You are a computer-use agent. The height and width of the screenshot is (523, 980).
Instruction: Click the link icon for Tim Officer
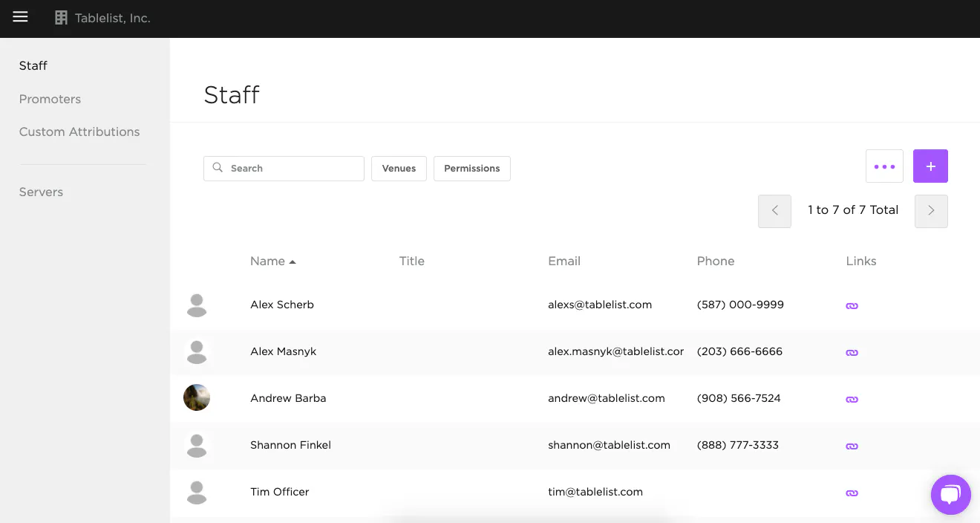[x=852, y=493]
